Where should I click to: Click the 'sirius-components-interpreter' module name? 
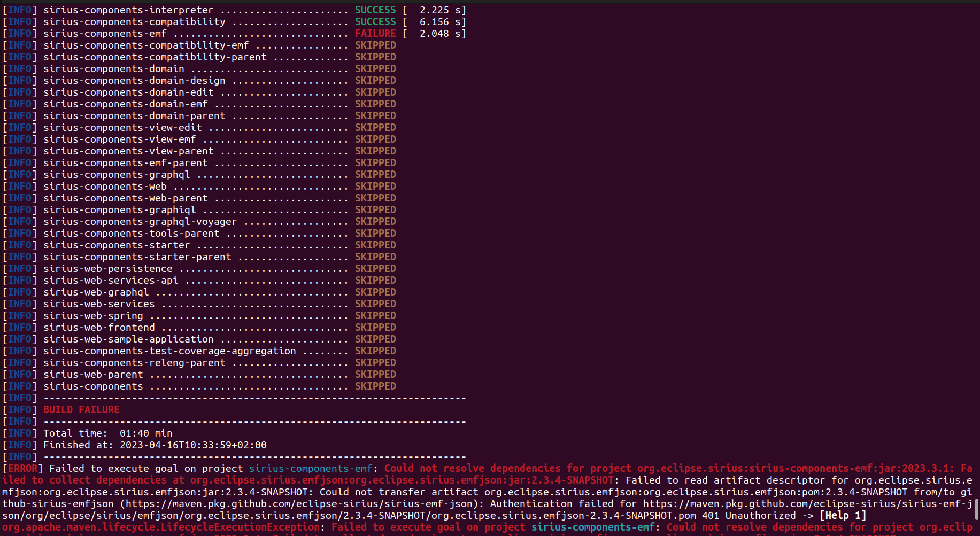tap(128, 10)
